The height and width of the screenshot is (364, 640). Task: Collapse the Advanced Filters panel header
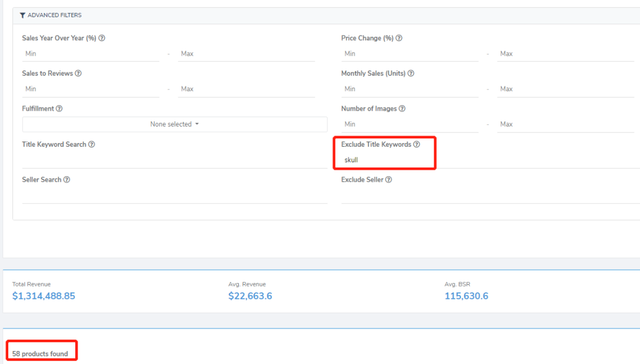[x=55, y=15]
